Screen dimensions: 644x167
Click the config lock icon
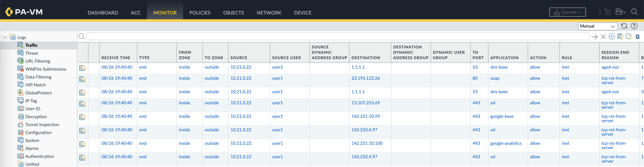point(607,12)
